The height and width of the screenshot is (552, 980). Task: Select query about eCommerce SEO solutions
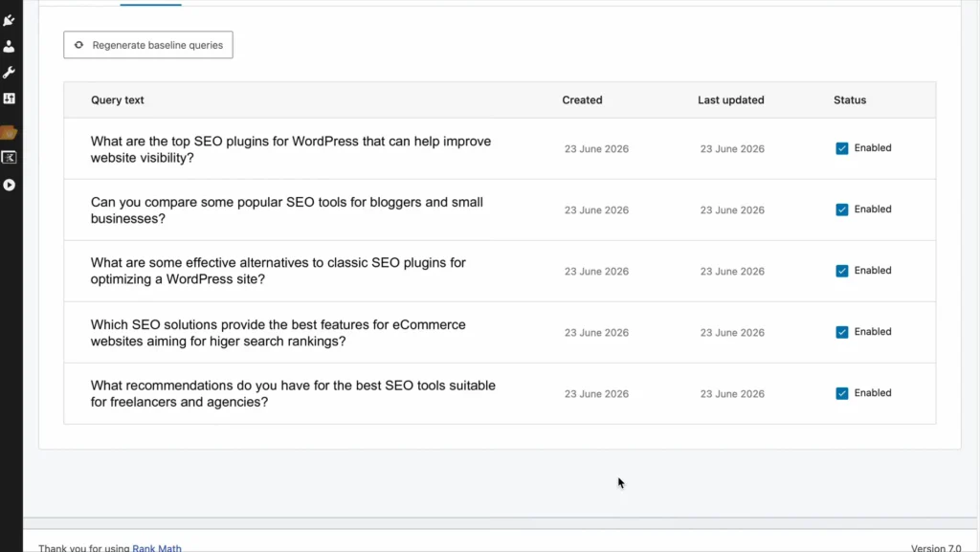pyautogui.click(x=278, y=333)
